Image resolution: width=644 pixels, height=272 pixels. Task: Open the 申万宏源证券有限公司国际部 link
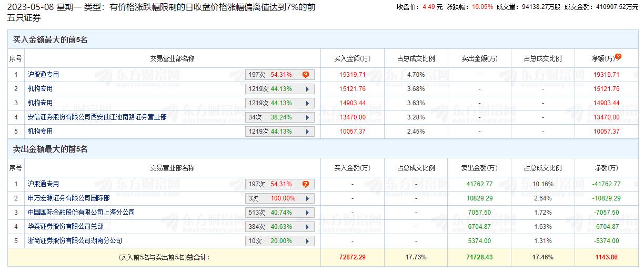click(69, 198)
